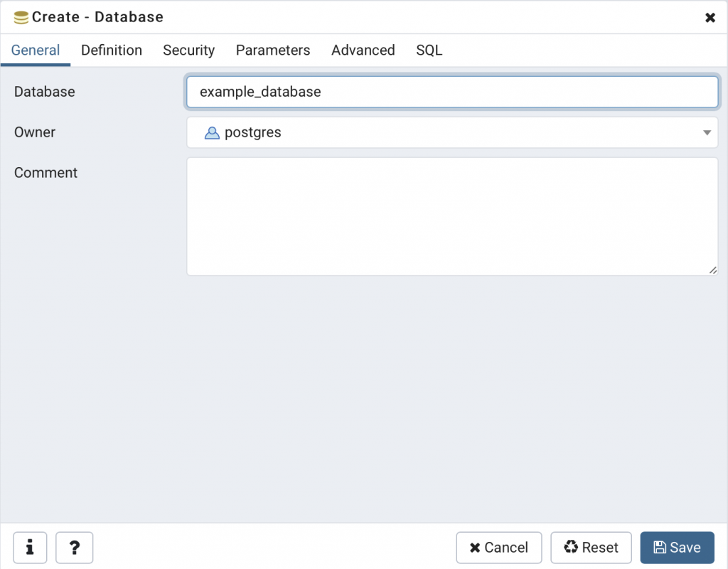Viewport: 728px width, 569px height.
Task: Close the Create Database dialog
Action: click(x=710, y=18)
